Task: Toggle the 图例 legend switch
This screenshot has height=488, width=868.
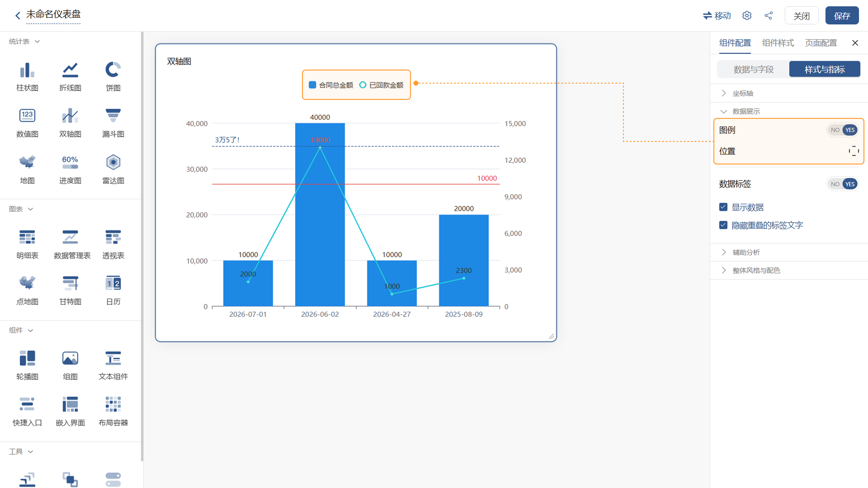Action: click(842, 130)
